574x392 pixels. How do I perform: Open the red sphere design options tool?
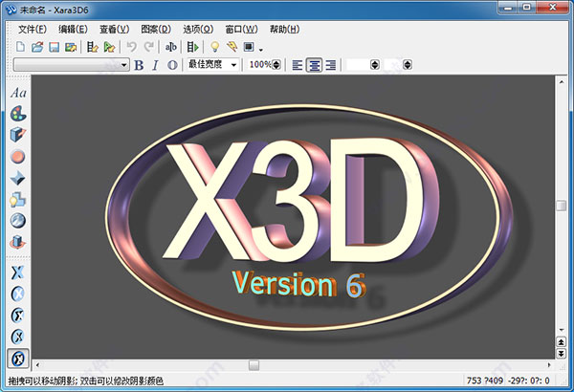point(17,157)
